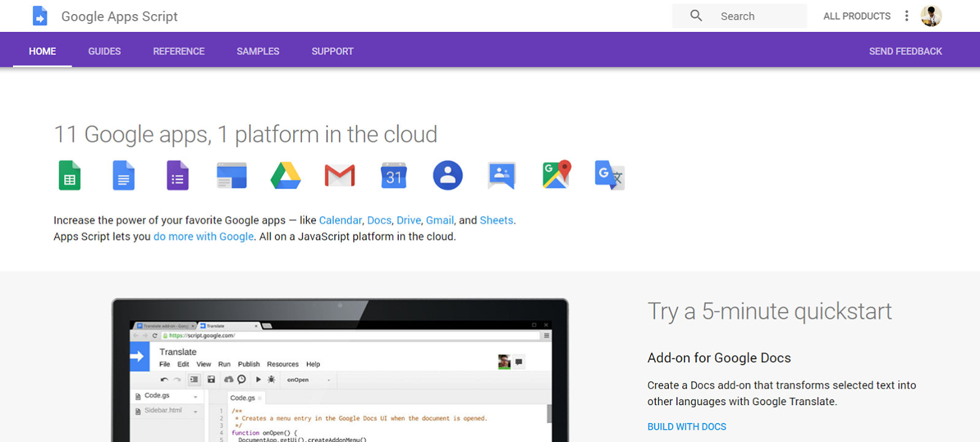Screen dimensions: 980x442
Task: Open the Publish menu in laptop screenshot
Action: pos(249,364)
